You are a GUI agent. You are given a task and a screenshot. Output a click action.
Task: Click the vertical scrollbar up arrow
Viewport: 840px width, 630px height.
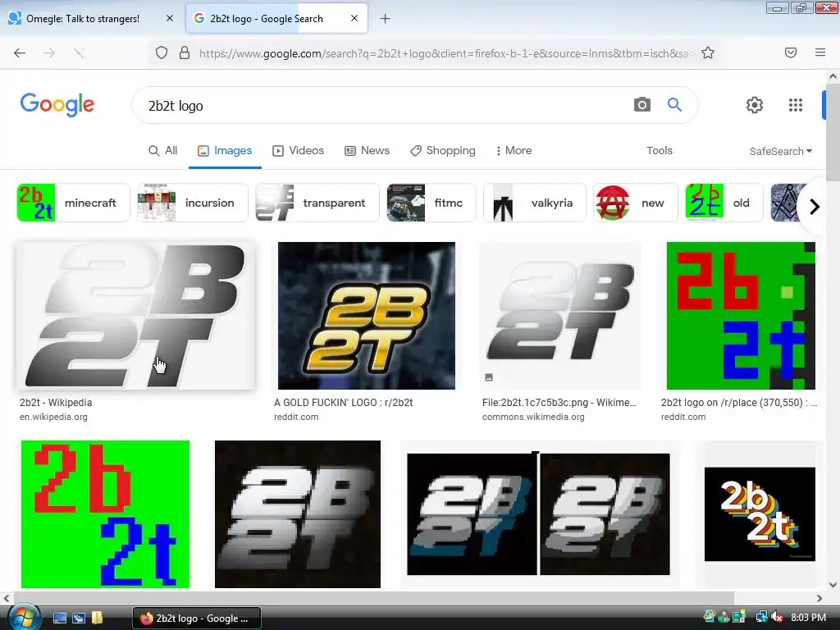(x=833, y=76)
